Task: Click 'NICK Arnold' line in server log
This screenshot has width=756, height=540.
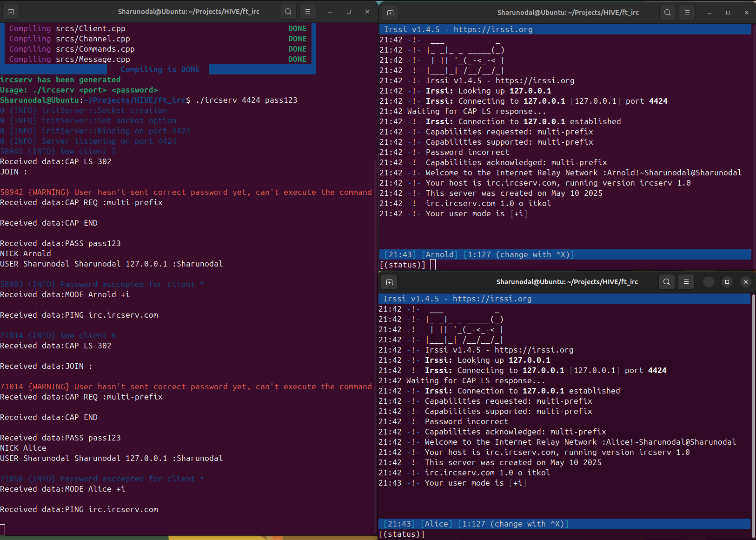Action: click(26, 253)
